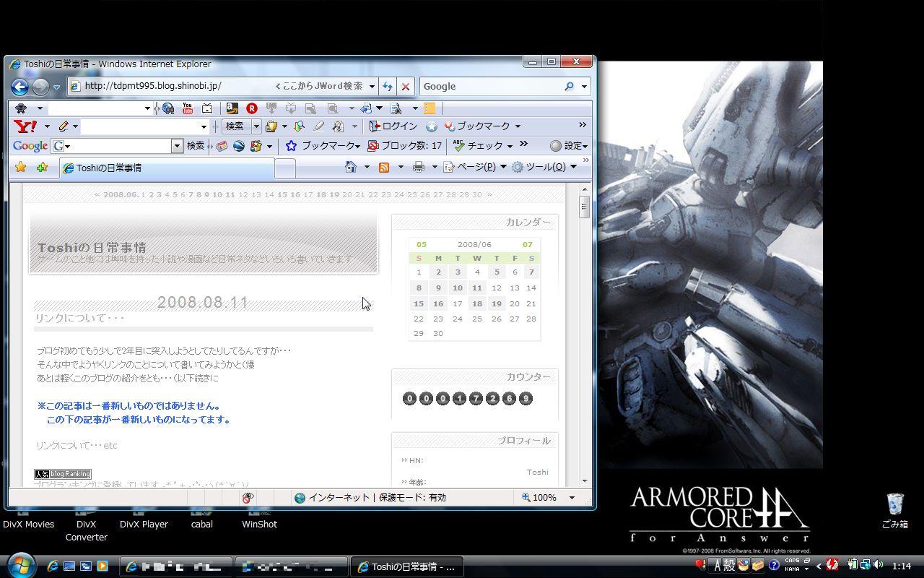
Task: Go to next month 07 in calendar
Action: coord(528,244)
